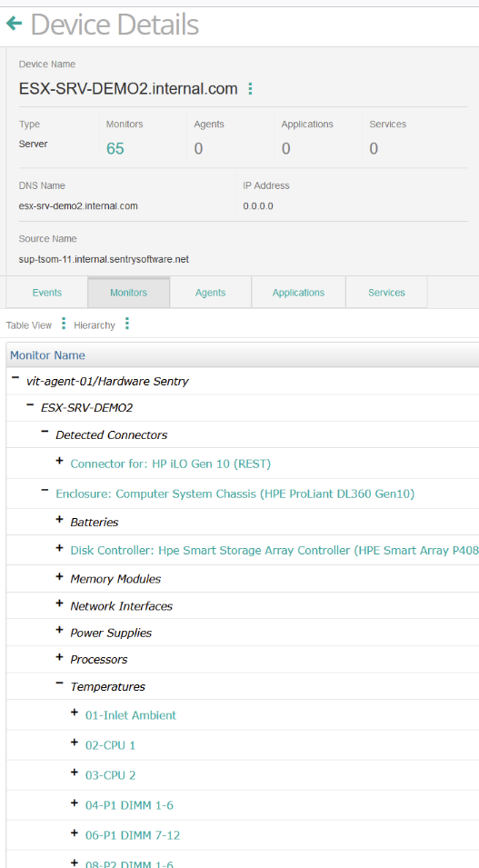The width and height of the screenshot is (479, 868).
Task: Expand Connector for HP iLO Gen 10
Action: 59,461
